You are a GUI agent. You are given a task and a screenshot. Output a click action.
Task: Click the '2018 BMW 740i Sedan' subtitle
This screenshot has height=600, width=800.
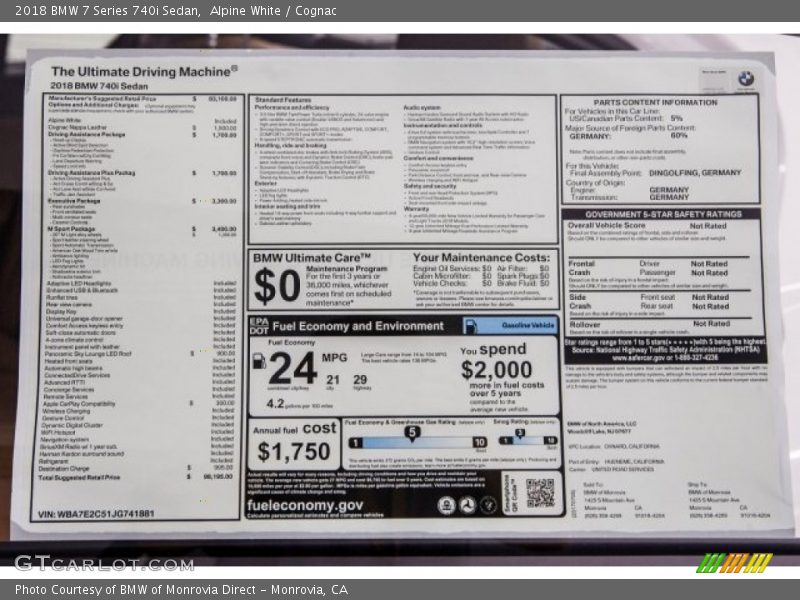[99, 86]
